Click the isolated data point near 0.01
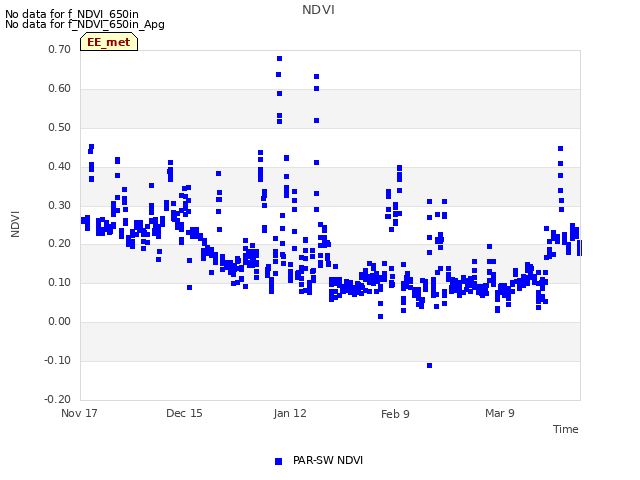The height and width of the screenshot is (480, 640). point(380,317)
